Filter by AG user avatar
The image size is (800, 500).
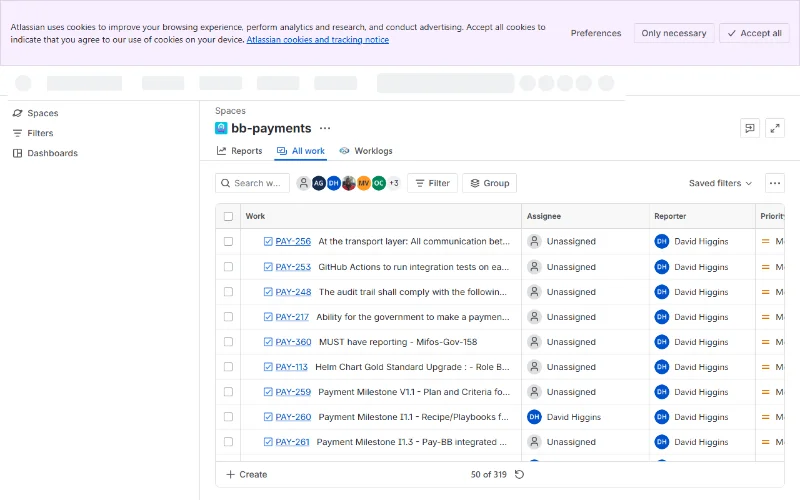click(x=318, y=183)
